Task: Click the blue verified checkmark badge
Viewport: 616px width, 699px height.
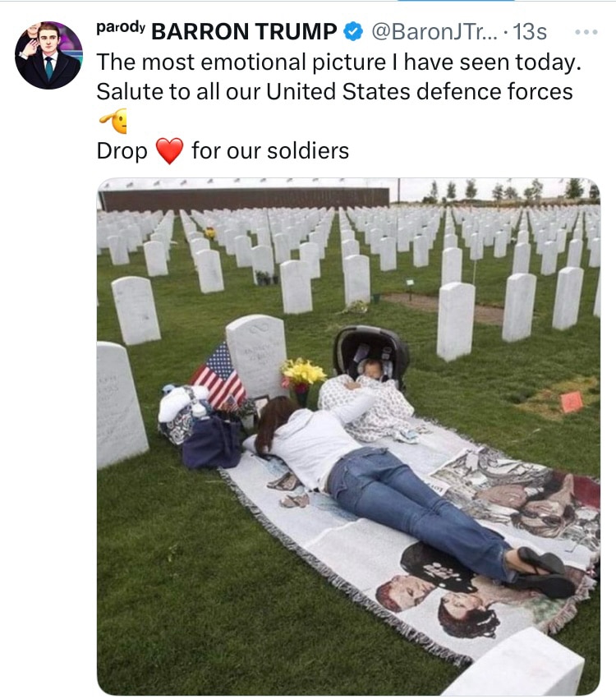Action: tap(353, 32)
